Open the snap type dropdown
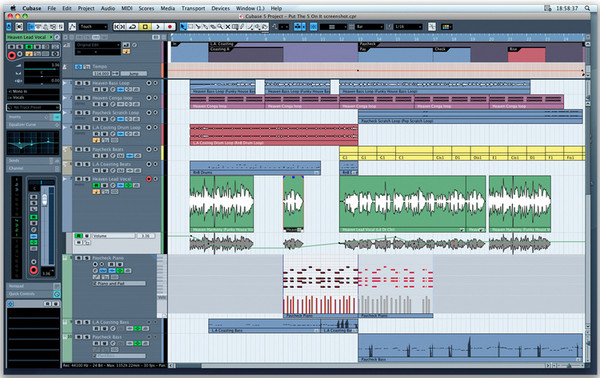Viewport: 600px width, 378px height. tap(333, 27)
